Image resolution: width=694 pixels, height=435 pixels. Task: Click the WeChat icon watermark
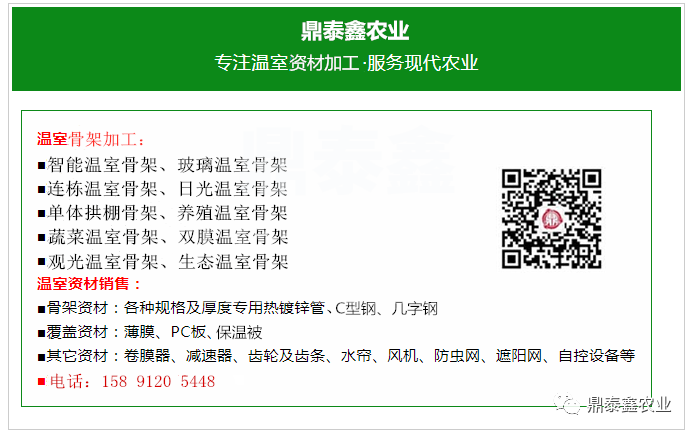click(x=568, y=404)
